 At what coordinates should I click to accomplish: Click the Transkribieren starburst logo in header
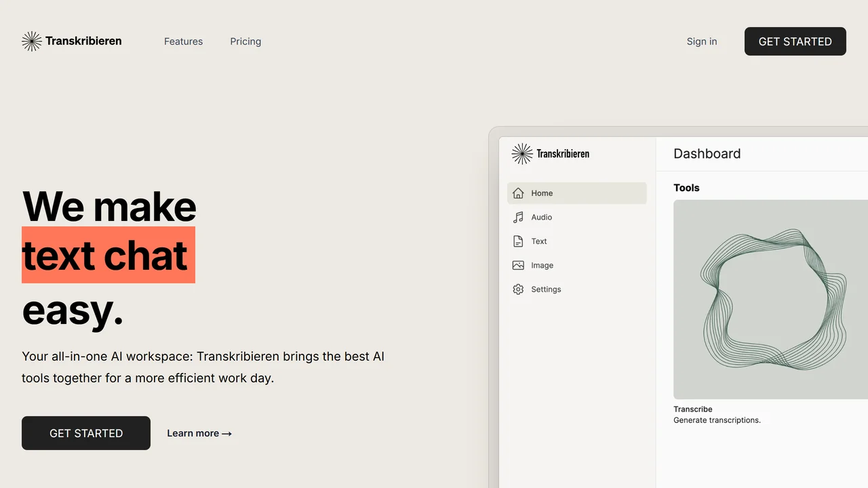[x=31, y=41]
